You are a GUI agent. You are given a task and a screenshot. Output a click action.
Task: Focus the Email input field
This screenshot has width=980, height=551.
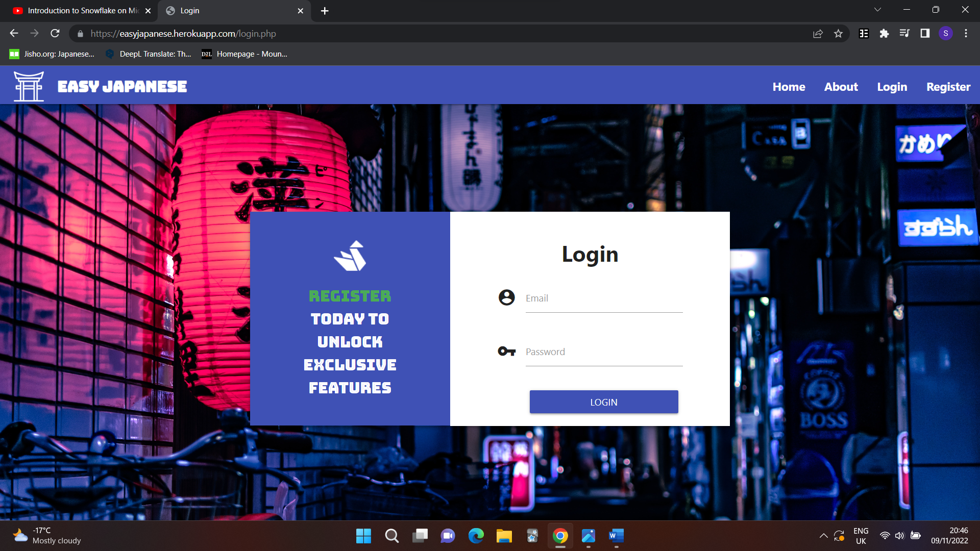point(604,299)
